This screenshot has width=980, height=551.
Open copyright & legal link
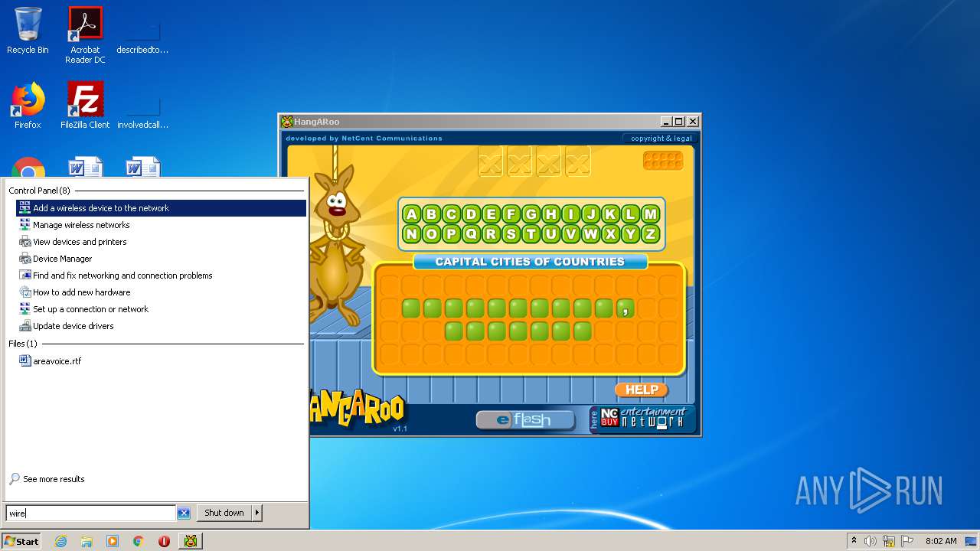click(x=661, y=139)
